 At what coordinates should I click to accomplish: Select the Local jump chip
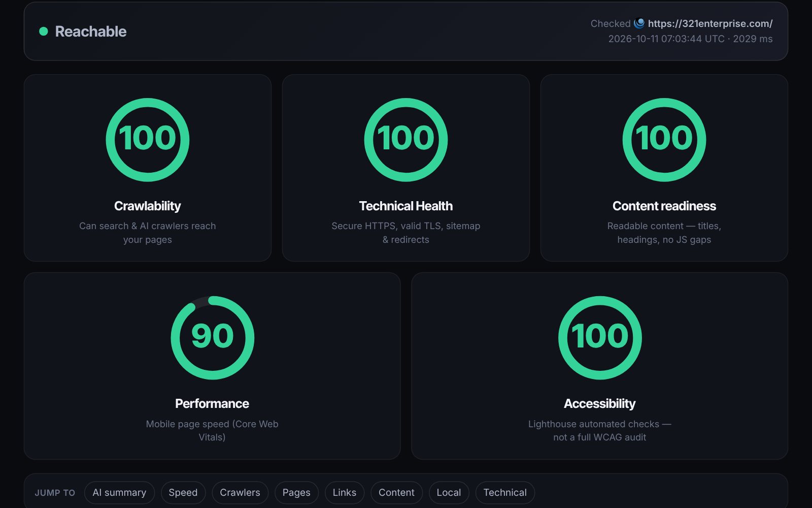click(x=449, y=493)
